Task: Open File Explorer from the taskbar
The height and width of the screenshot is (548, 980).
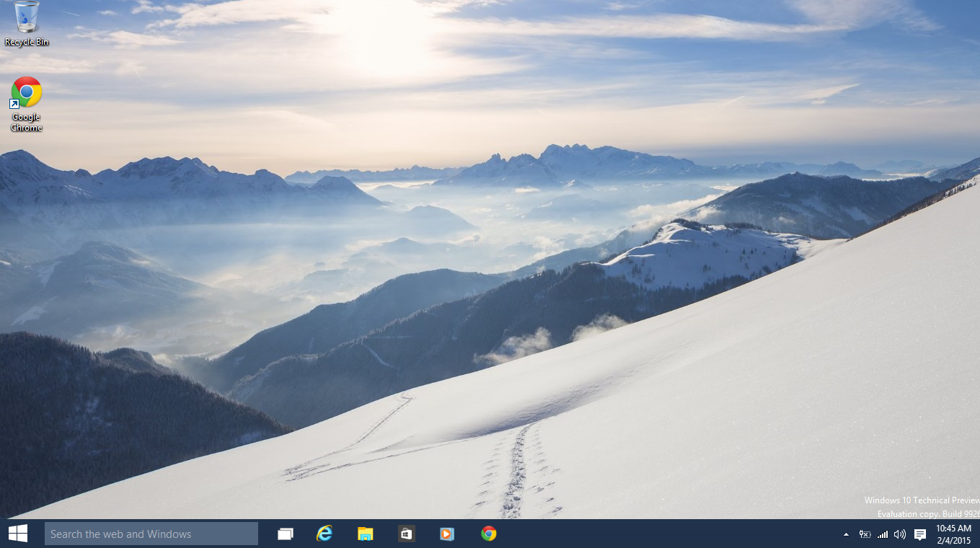Action: coord(366,534)
